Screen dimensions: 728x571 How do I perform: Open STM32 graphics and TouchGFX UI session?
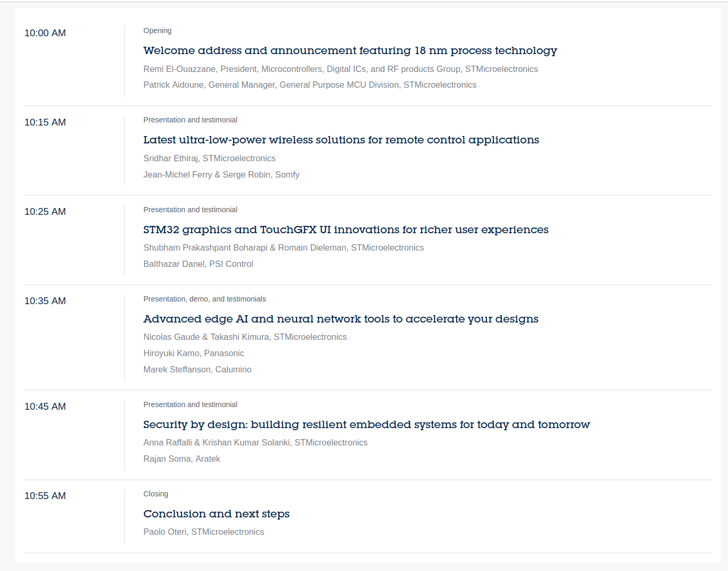pos(346,230)
